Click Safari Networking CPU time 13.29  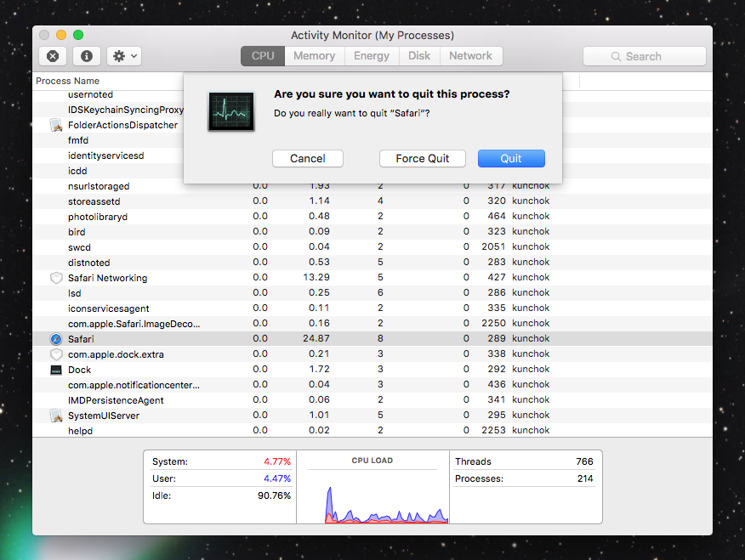point(316,277)
